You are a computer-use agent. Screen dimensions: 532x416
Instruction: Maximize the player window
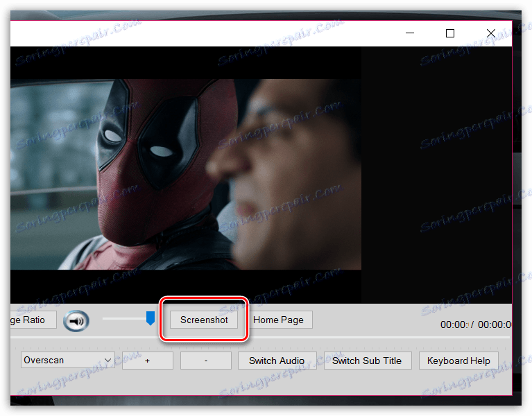[x=450, y=33]
